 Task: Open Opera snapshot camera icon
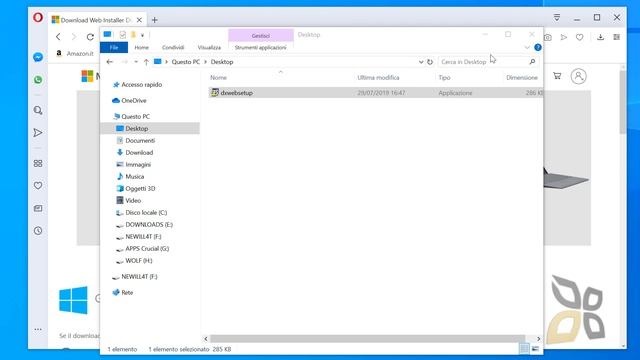548,37
